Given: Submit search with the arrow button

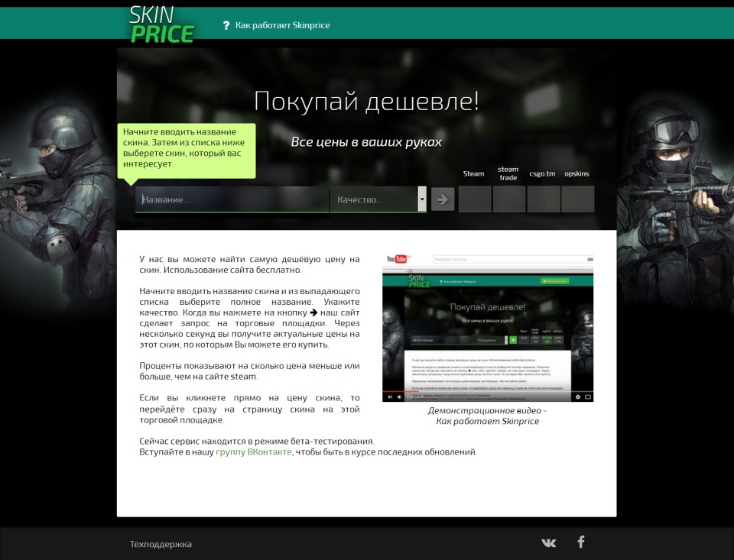Looking at the screenshot, I should (443, 199).
